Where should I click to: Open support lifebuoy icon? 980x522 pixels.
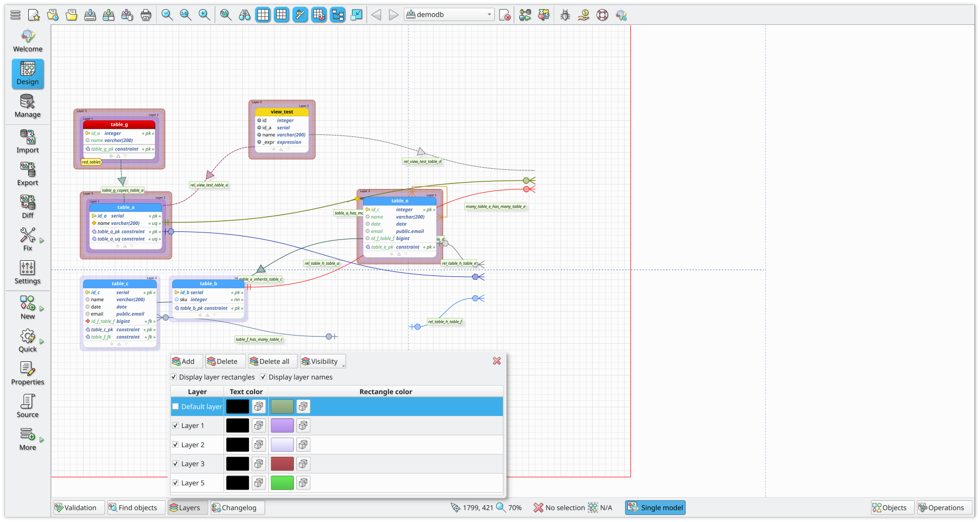[603, 15]
